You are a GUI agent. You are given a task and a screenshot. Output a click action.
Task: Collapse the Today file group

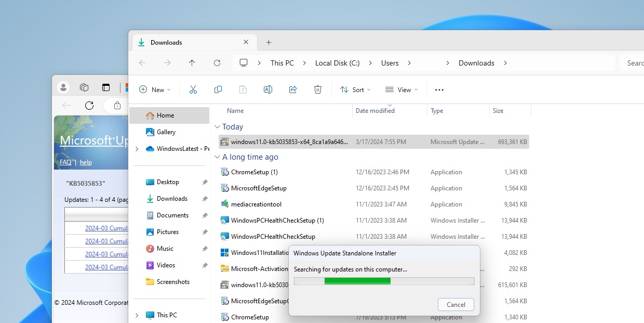coord(218,127)
